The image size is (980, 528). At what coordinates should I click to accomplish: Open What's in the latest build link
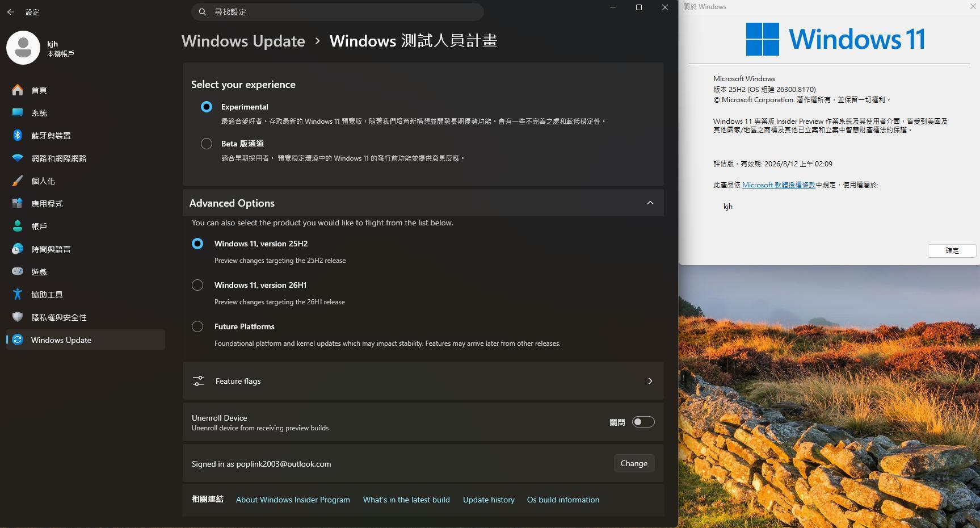click(x=406, y=500)
